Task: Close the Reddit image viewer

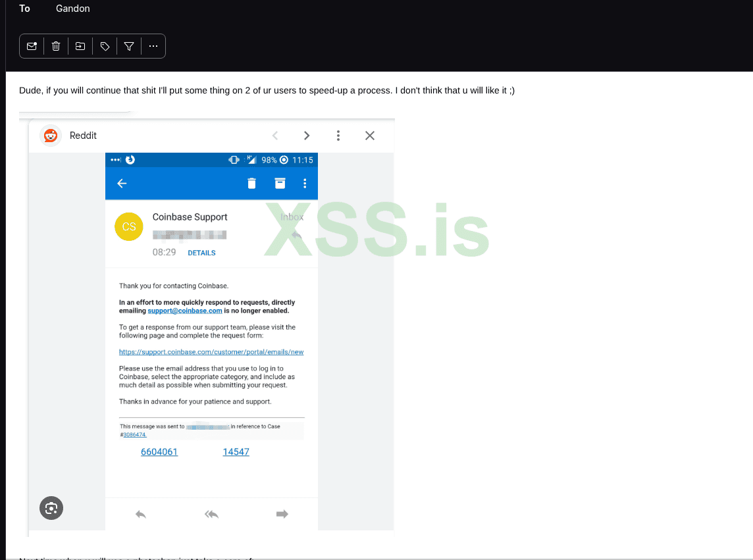Action: click(x=370, y=136)
